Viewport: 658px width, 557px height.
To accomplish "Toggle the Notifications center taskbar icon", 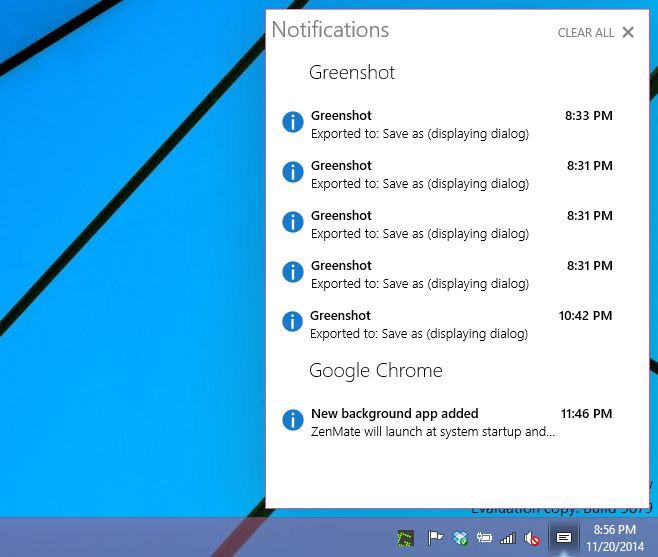I will click(x=564, y=538).
